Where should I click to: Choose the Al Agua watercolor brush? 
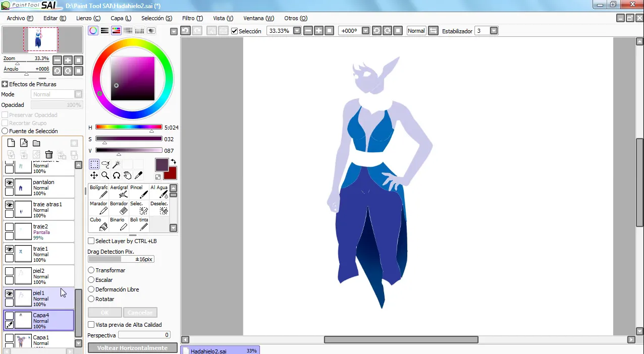coord(159,192)
